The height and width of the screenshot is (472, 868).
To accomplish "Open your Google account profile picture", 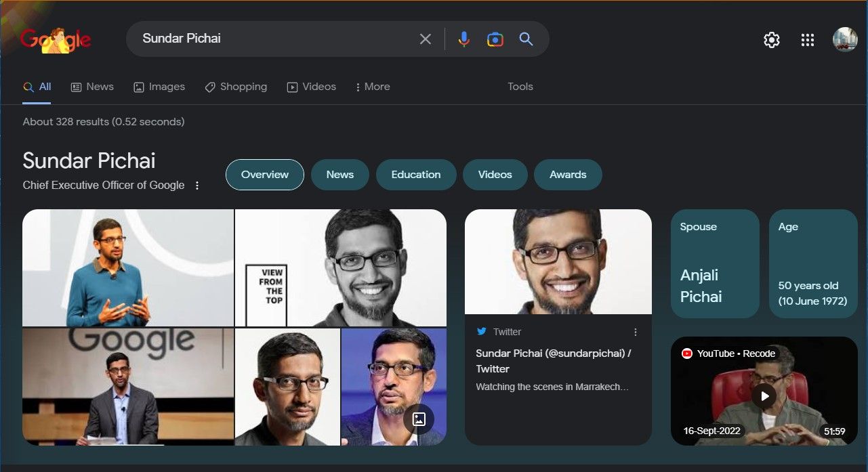I will (844, 39).
